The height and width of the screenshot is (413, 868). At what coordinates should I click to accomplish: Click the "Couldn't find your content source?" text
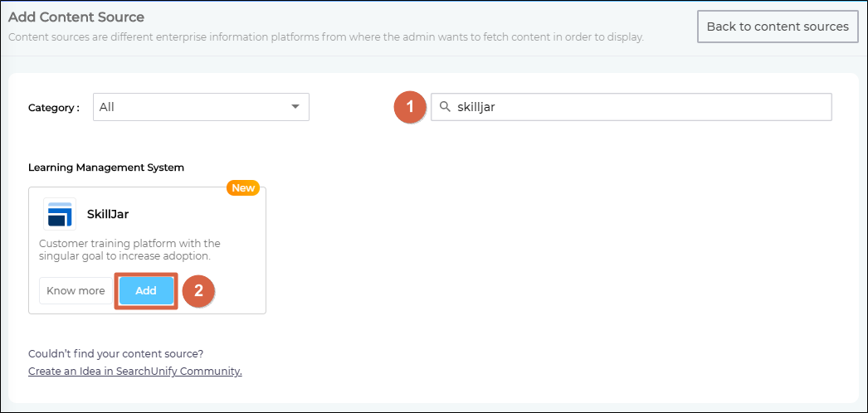[115, 353]
